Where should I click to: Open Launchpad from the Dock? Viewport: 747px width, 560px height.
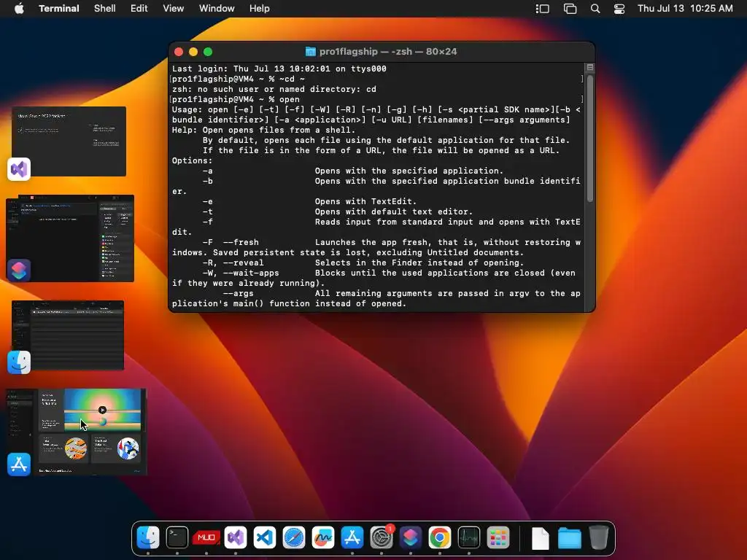click(x=498, y=537)
